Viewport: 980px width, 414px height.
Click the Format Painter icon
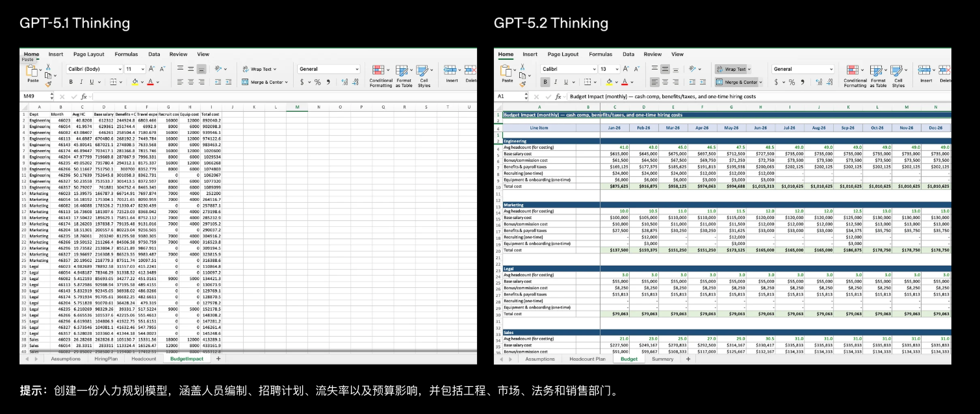point(522,83)
